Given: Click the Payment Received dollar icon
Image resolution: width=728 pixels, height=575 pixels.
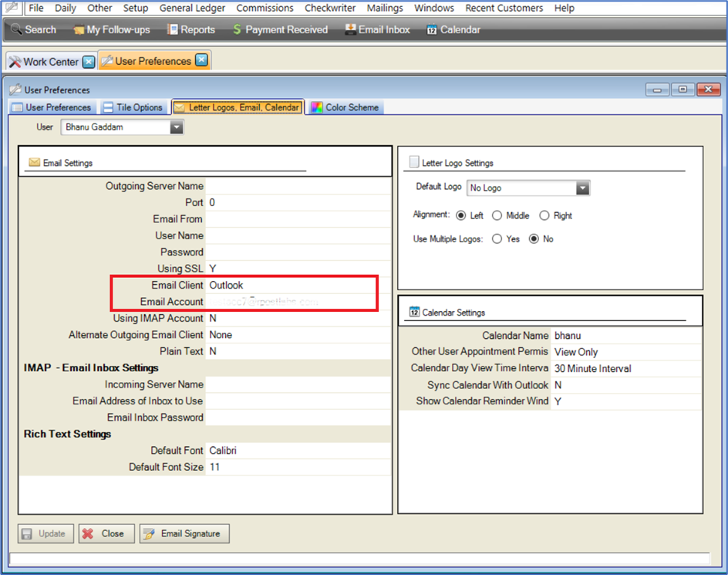Looking at the screenshot, I should point(238,30).
